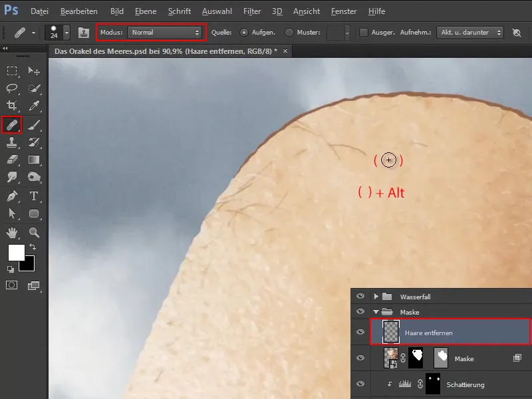This screenshot has height=399, width=532.
Task: Open the Bearbeiten menu
Action: [x=78, y=11]
